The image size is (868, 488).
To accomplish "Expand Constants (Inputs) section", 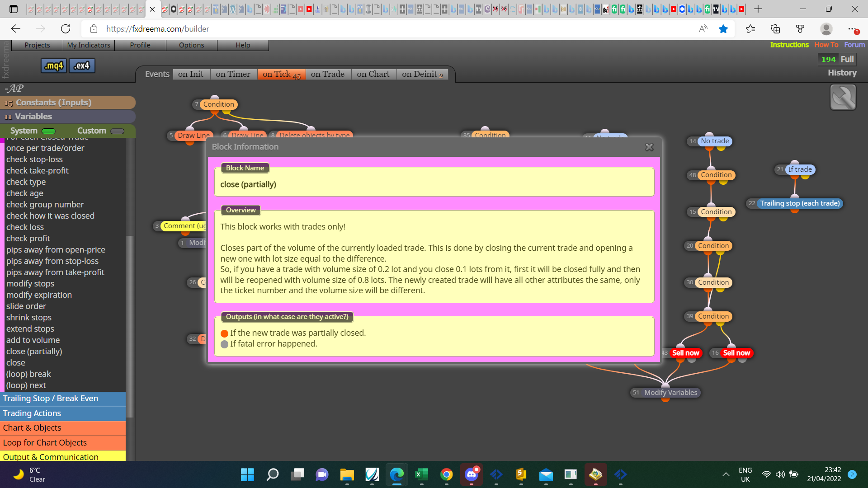I will coord(68,103).
